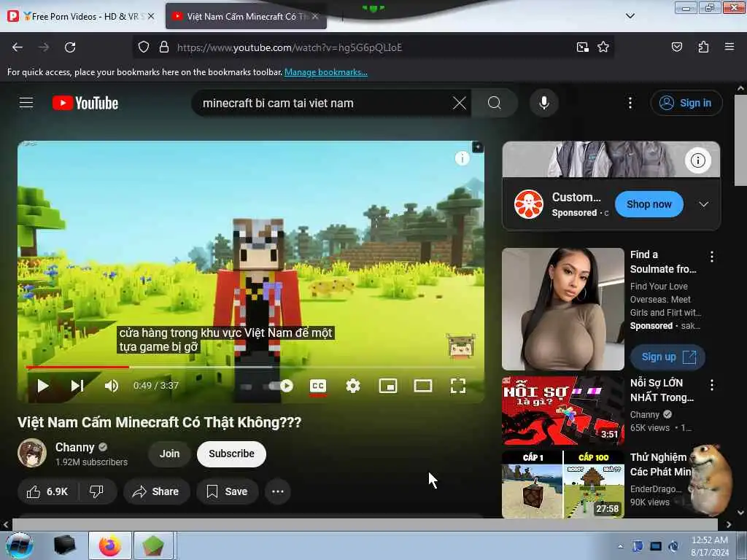Click the Manage bookmarks link
747x560 pixels.
pyautogui.click(x=326, y=72)
